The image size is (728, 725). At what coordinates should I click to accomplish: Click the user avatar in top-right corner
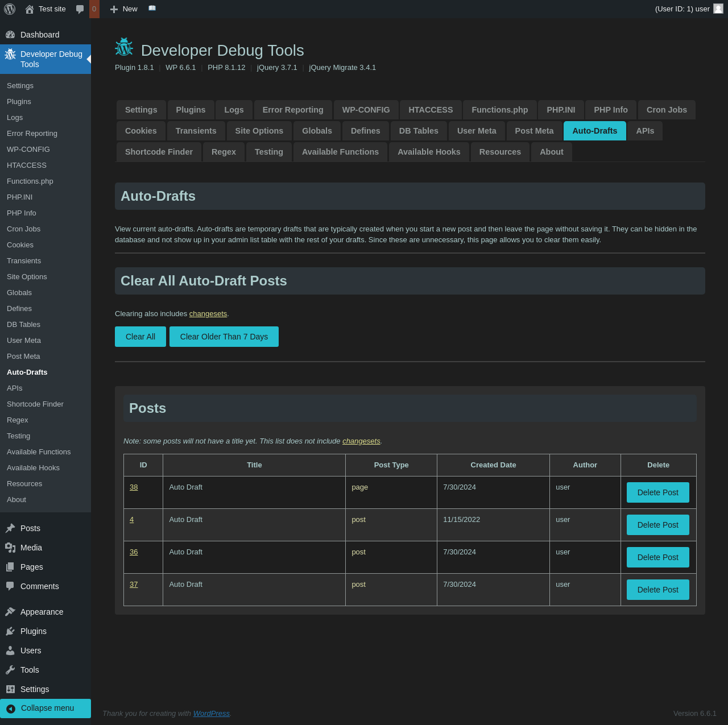718,9
